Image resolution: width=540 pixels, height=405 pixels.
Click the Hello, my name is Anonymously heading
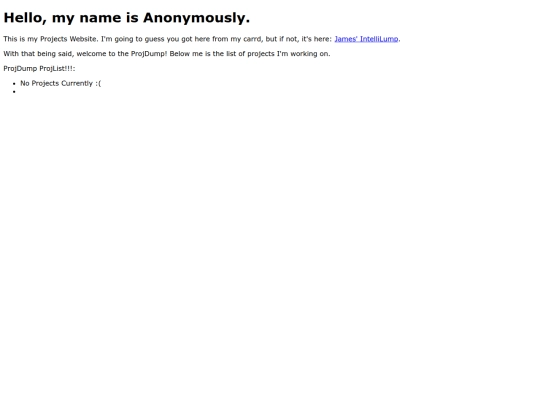127,18
